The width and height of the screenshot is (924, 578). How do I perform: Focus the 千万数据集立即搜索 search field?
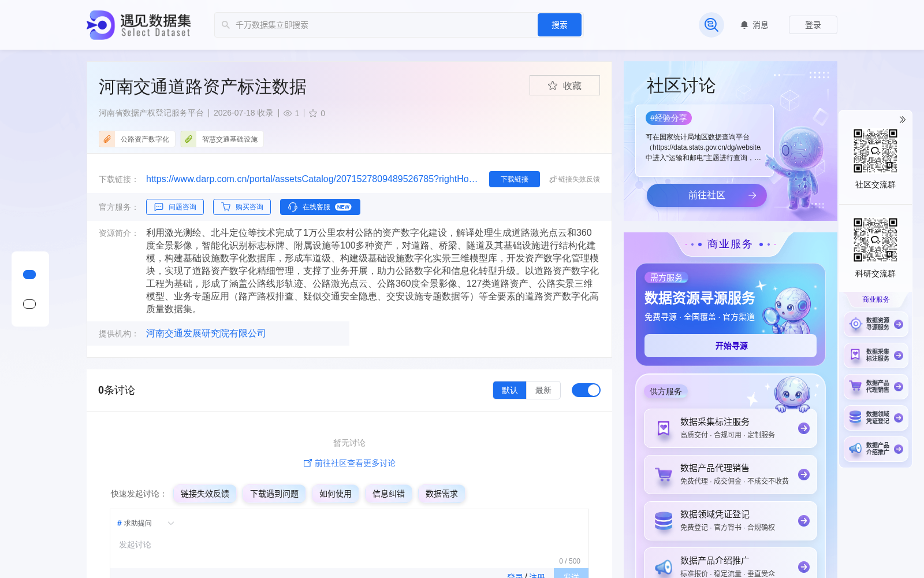pyautogui.click(x=375, y=25)
